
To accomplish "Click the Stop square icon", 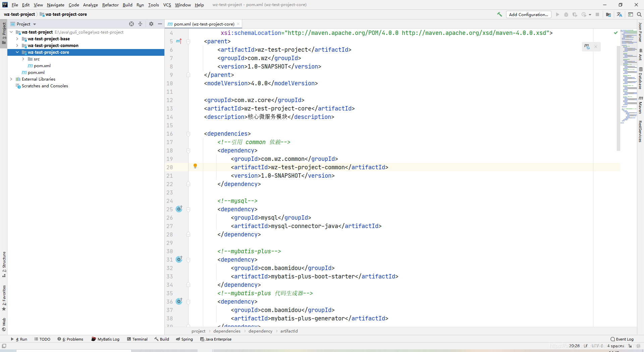I will pos(597,14).
